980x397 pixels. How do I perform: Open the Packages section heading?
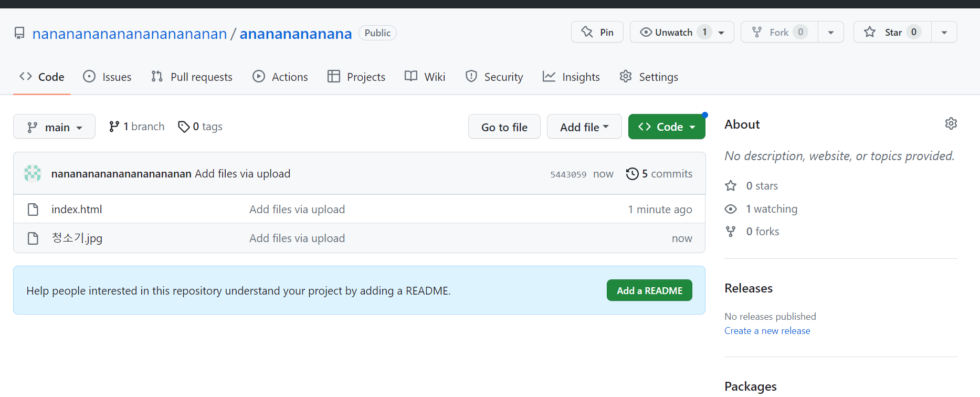[751, 386]
